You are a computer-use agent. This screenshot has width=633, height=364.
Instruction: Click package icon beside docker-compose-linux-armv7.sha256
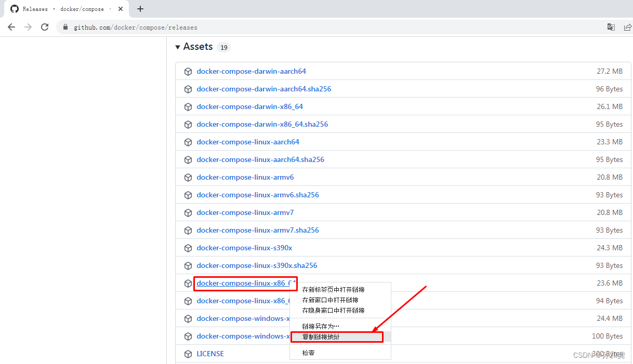point(188,230)
